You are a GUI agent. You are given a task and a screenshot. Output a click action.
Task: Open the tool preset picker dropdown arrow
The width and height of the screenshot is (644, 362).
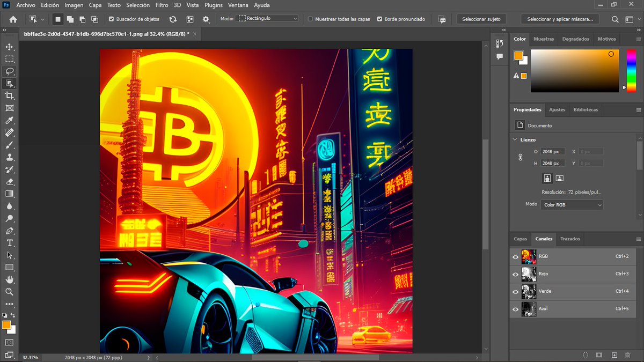coord(43,19)
